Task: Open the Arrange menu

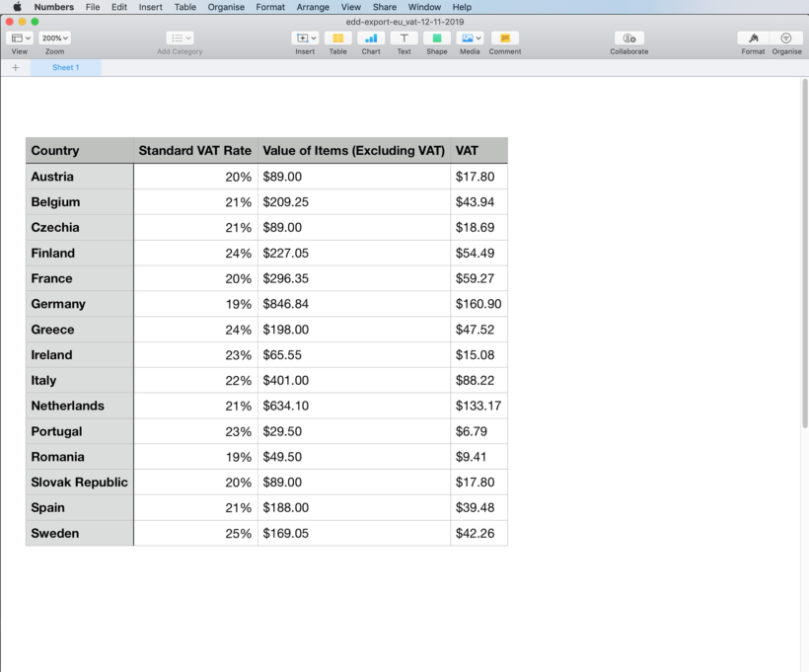Action: pyautogui.click(x=312, y=7)
